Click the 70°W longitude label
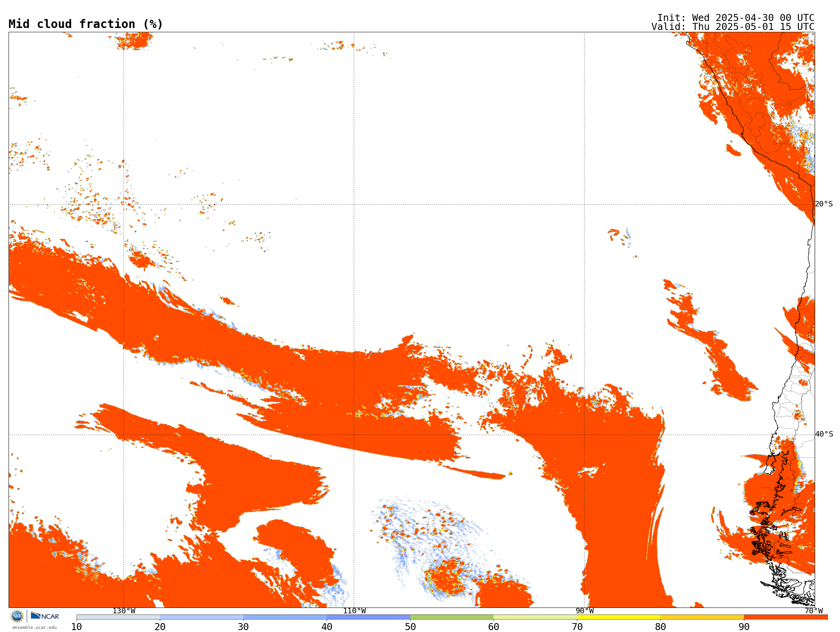 (x=814, y=611)
